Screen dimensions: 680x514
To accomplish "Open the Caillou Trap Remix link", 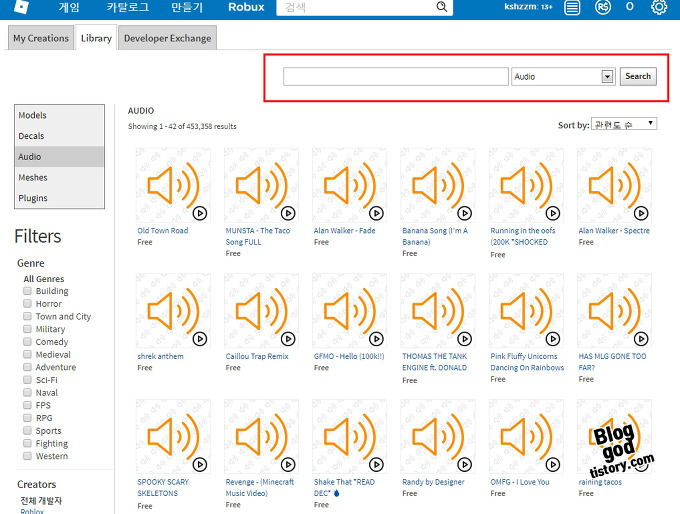I will pyautogui.click(x=257, y=357).
